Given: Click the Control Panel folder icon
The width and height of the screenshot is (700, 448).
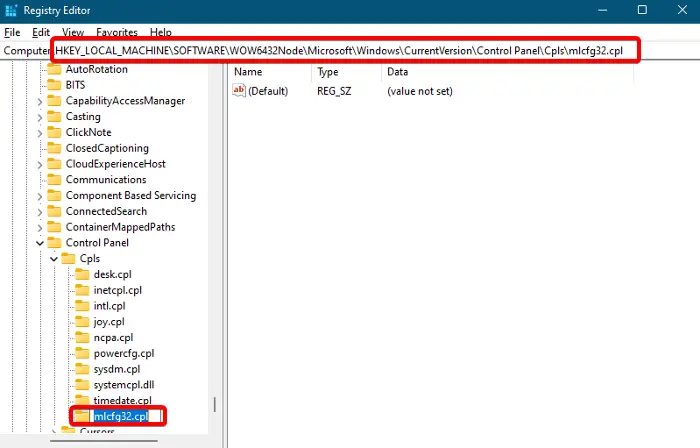Looking at the screenshot, I should 54,243.
